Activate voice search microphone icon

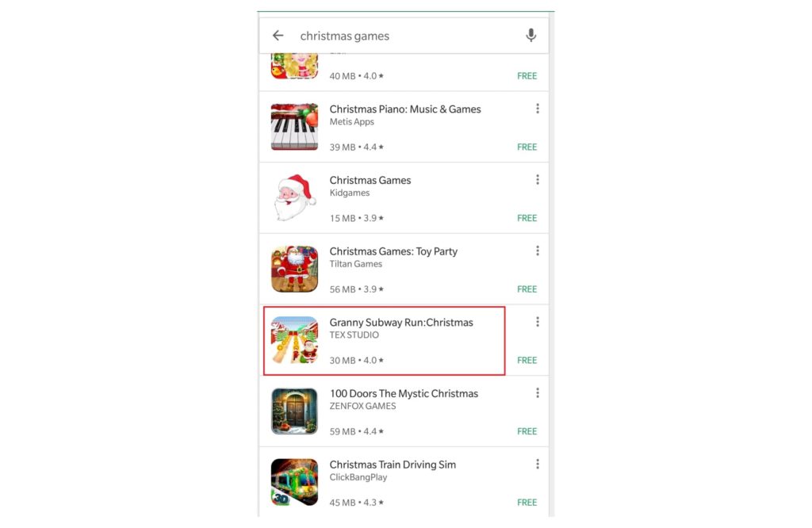point(530,35)
